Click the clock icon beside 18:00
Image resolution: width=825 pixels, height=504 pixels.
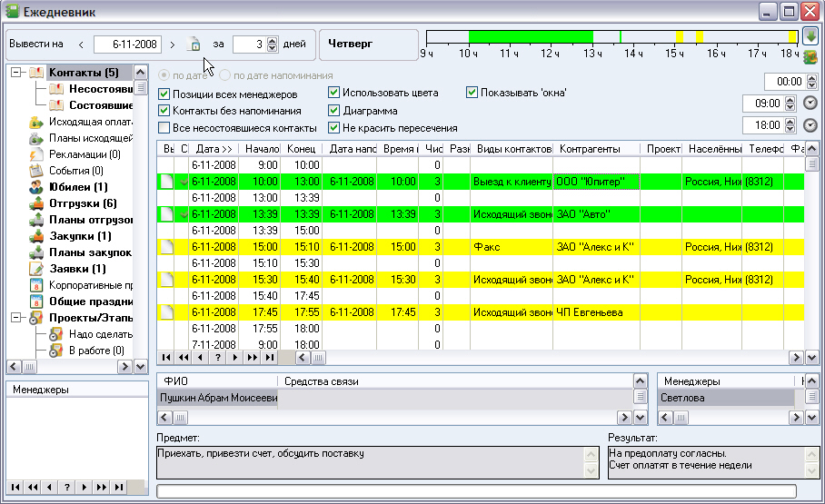coord(810,125)
